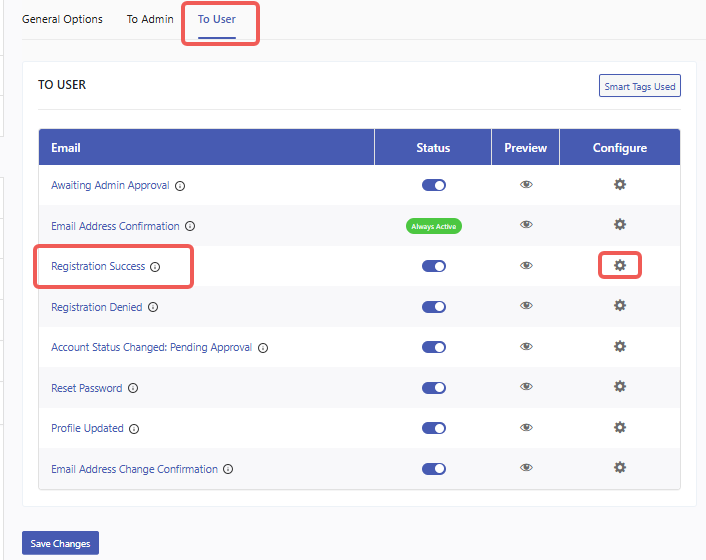Viewport: 706px width, 560px height.
Task: Preview the Registration Denied email
Action: (526, 306)
